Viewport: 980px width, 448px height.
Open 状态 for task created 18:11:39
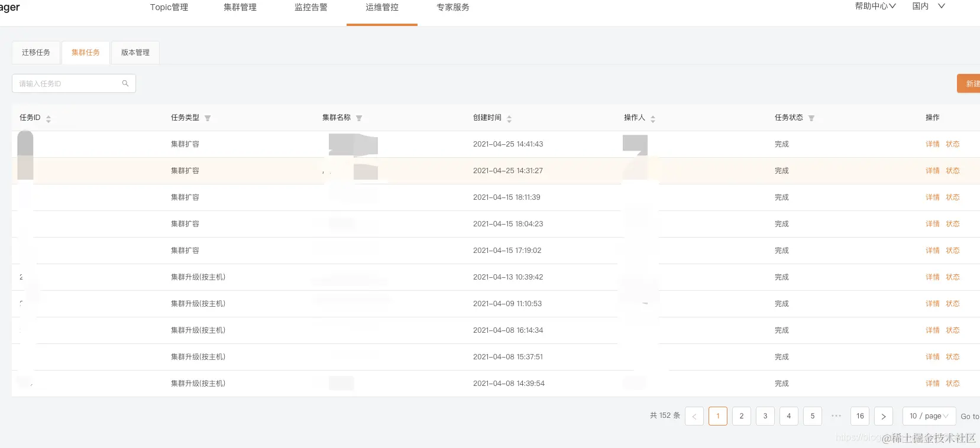(x=953, y=197)
